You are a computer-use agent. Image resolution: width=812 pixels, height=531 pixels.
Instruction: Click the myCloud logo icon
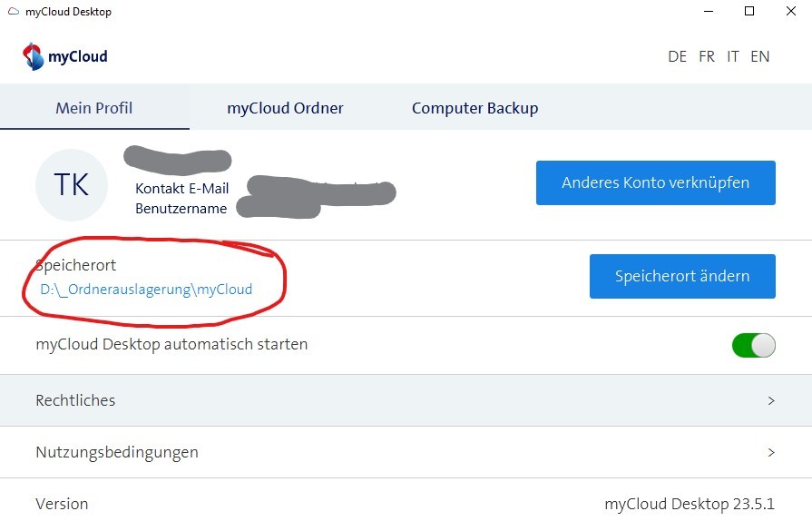point(33,56)
